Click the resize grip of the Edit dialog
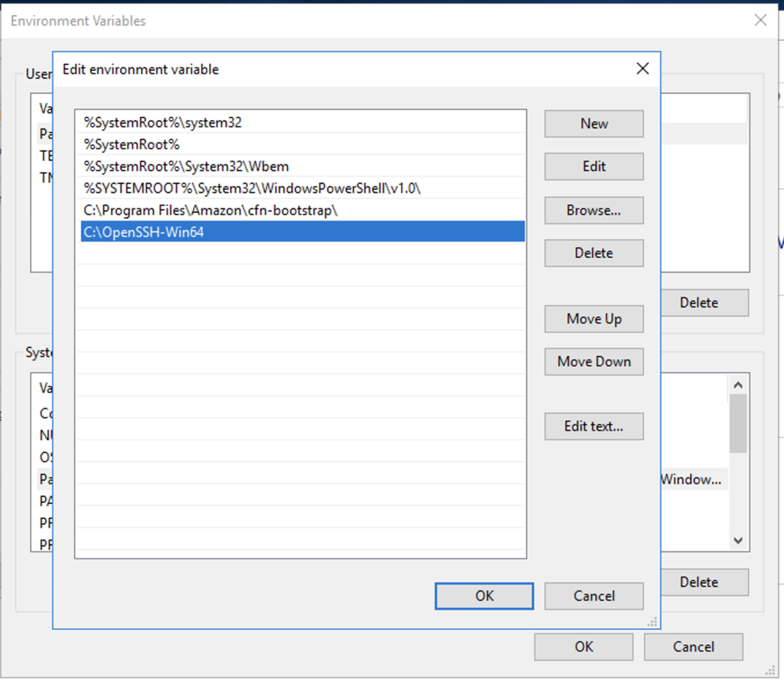Viewport: 784px width, 683px height. pyautogui.click(x=652, y=622)
